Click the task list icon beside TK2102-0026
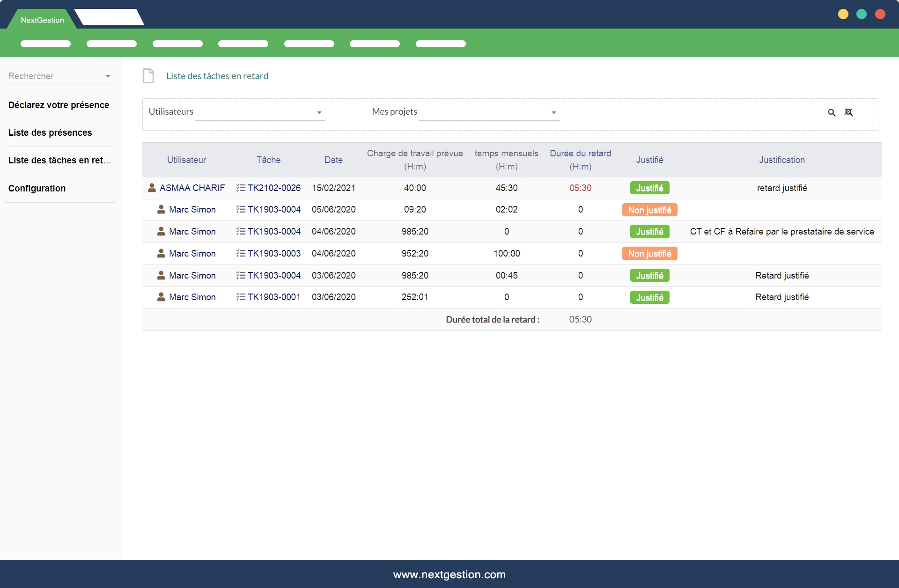Image resolution: width=899 pixels, height=588 pixels. 241,188
